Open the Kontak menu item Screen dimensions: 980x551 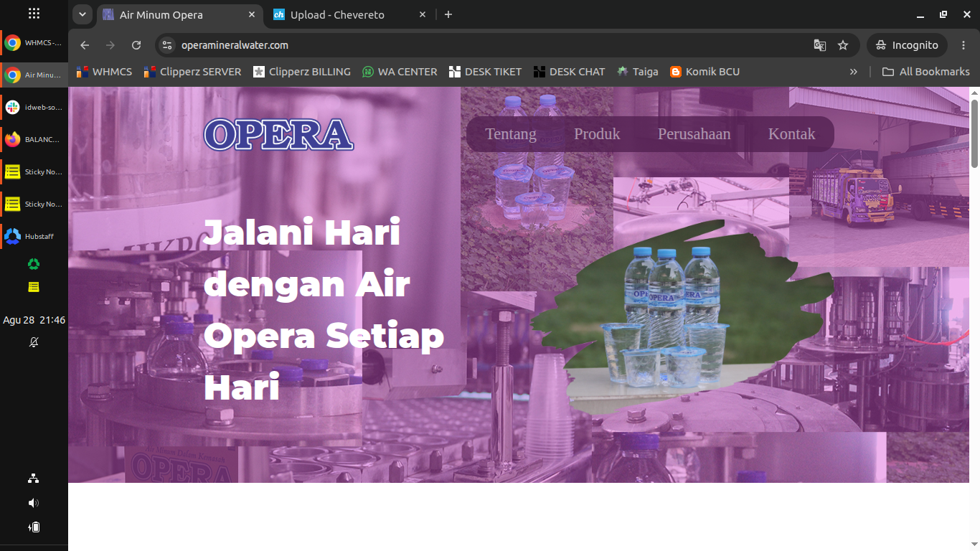pyautogui.click(x=792, y=134)
